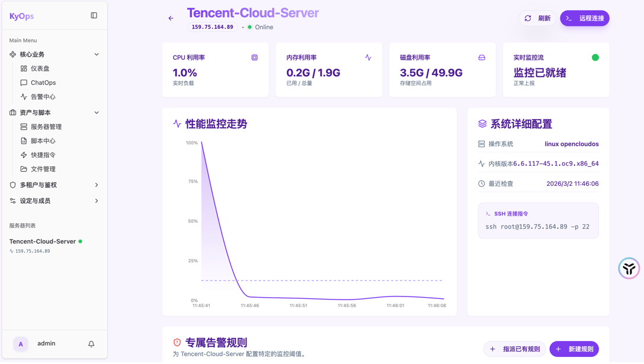Click the CPU chip icon
This screenshot has height=364, width=644.
(x=254, y=57)
